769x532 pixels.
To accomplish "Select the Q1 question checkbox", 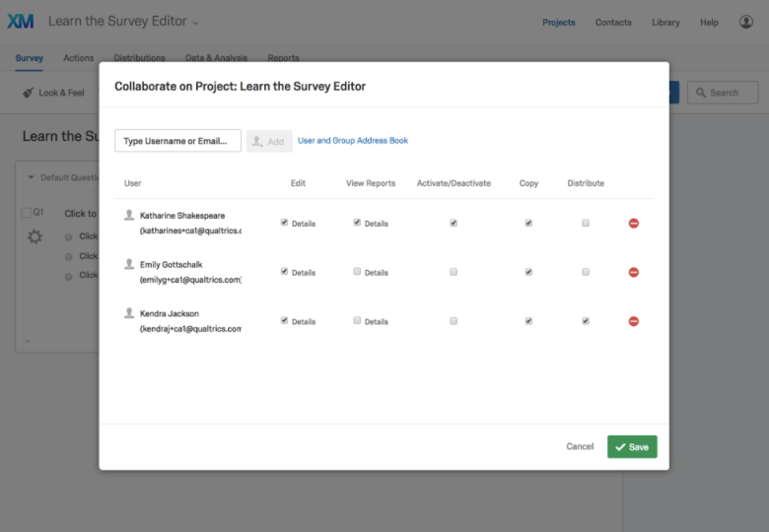I will (26, 213).
